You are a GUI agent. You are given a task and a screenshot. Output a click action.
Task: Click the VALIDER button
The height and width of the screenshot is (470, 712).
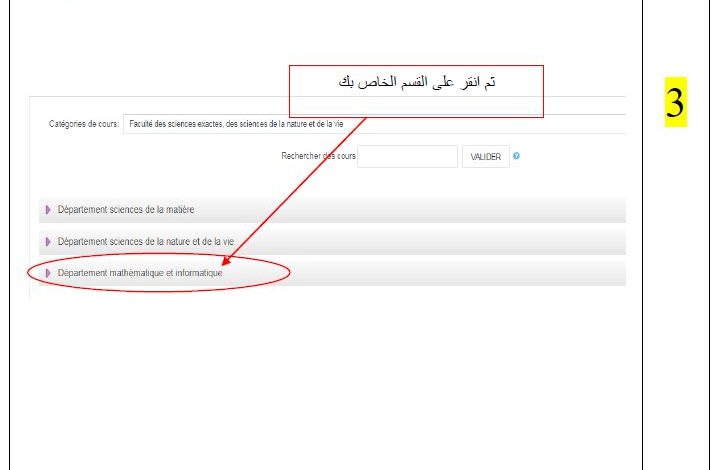point(486,157)
